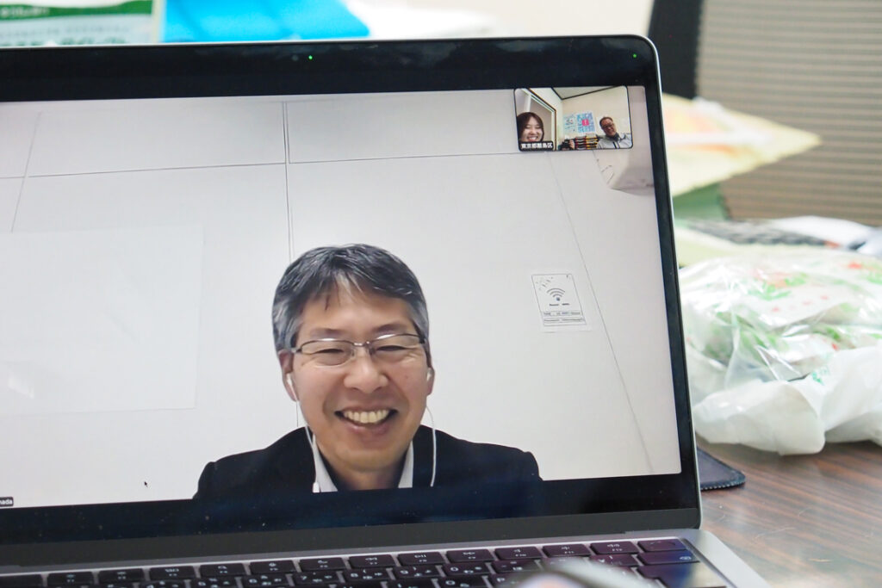Click the stacked books in the thumbnail
This screenshot has height=588, width=882.
coord(587,142)
